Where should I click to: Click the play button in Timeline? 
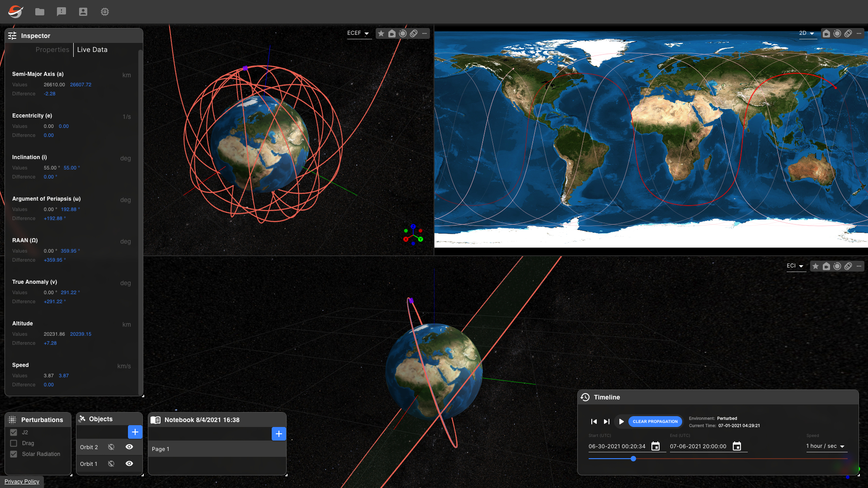click(621, 421)
